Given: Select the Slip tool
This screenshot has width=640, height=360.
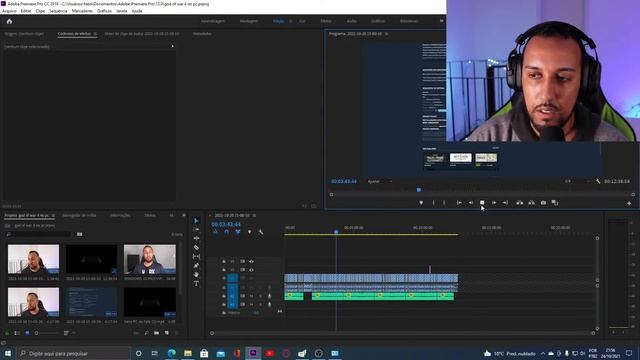Looking at the screenshot, I should [x=196, y=256].
